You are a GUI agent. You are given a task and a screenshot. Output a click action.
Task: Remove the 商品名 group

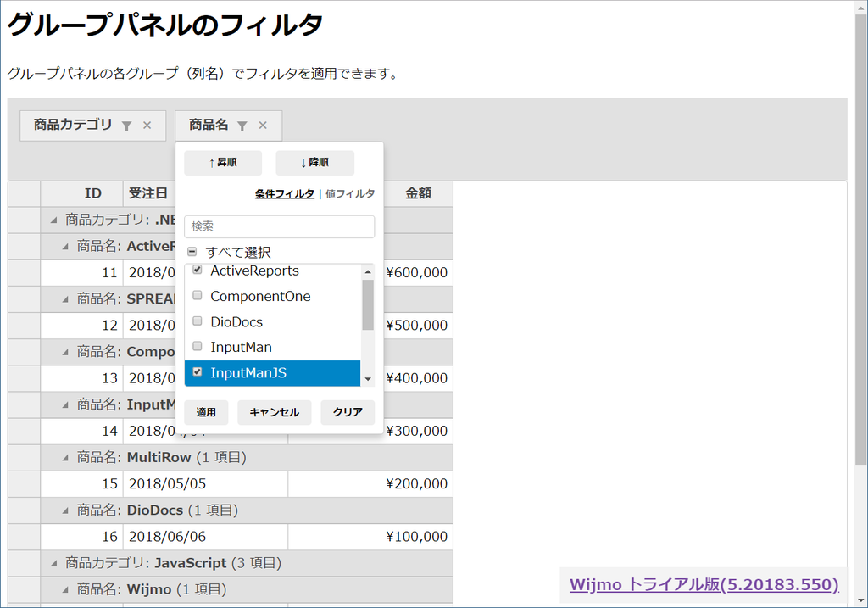263,126
